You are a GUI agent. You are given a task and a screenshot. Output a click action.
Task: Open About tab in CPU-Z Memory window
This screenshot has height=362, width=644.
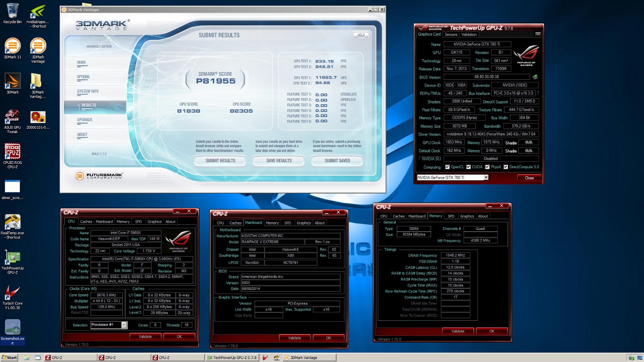[x=483, y=216]
